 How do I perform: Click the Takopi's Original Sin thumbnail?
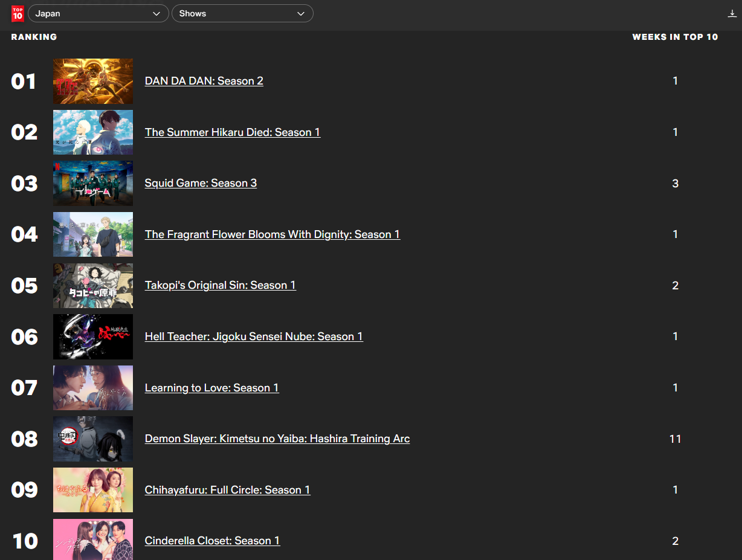pos(93,285)
